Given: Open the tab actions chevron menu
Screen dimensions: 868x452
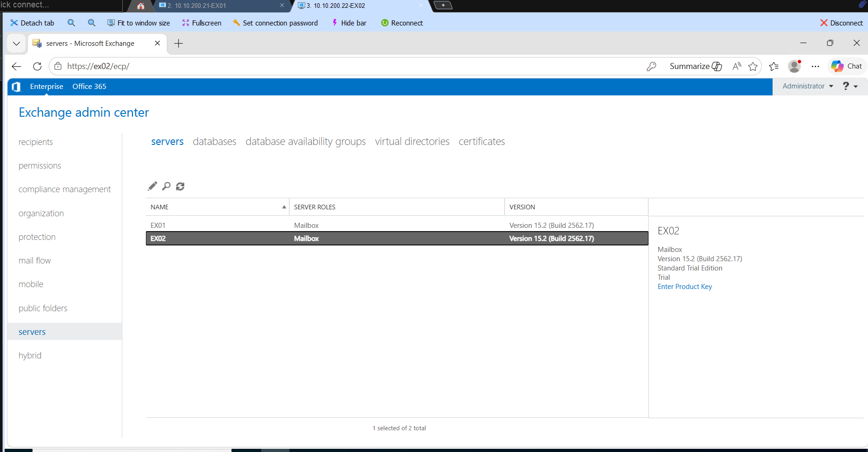Looking at the screenshot, I should coord(16,44).
